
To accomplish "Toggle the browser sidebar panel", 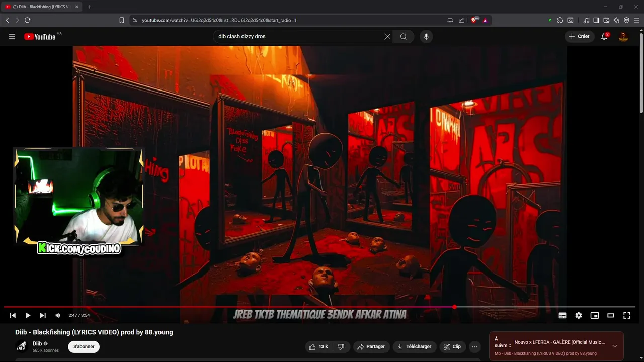I will [x=596, y=20].
